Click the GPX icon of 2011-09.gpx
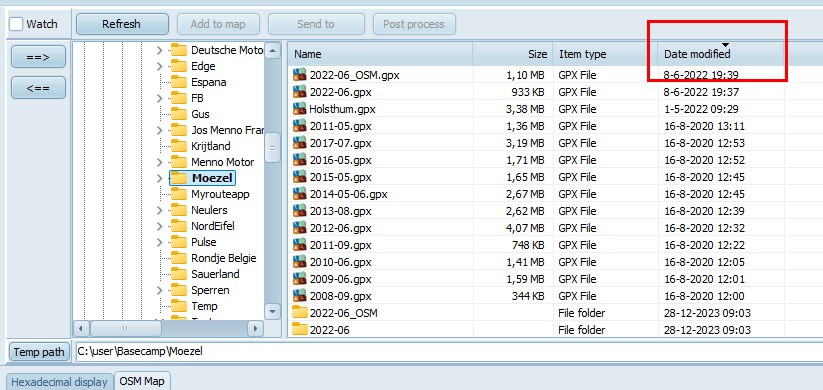 300,245
